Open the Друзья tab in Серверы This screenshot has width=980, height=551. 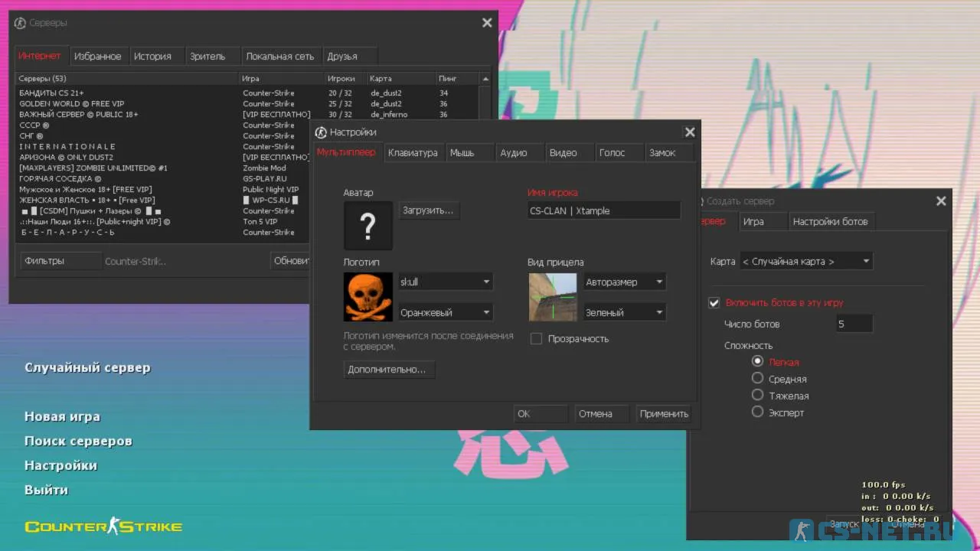coord(349,56)
